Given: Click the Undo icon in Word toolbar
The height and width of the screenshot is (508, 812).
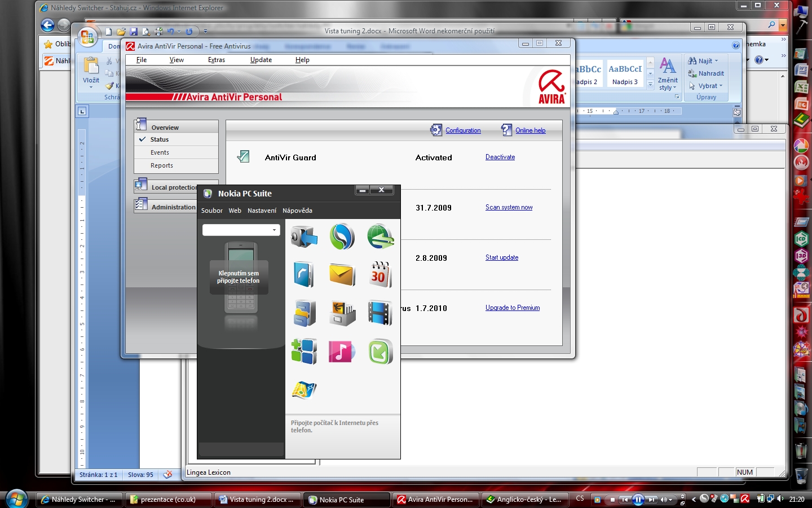Looking at the screenshot, I should 171,32.
